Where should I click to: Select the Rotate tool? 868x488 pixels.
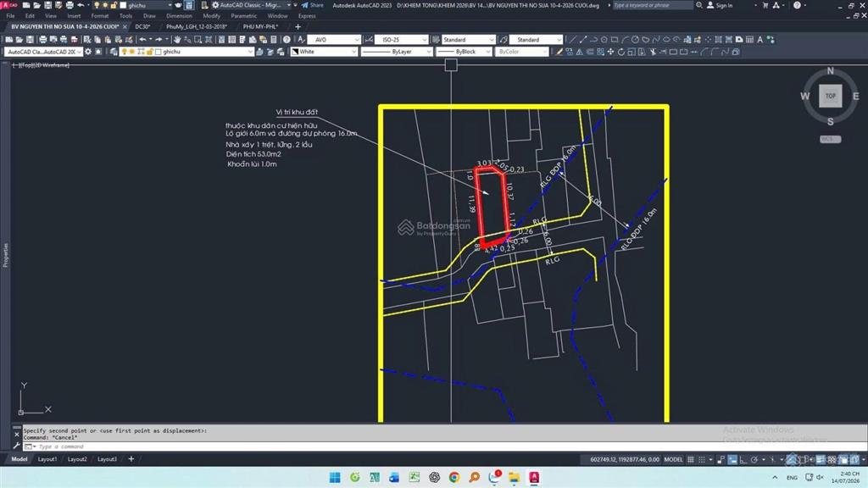click(x=621, y=52)
